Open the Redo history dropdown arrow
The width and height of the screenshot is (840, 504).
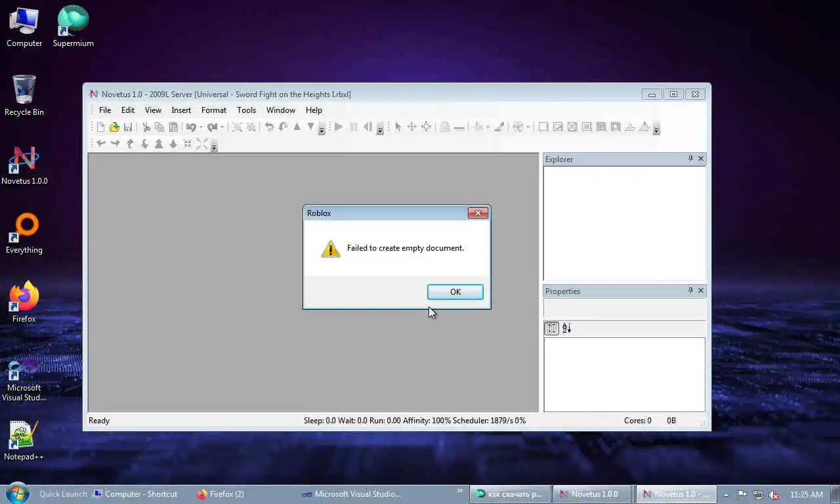point(222,127)
